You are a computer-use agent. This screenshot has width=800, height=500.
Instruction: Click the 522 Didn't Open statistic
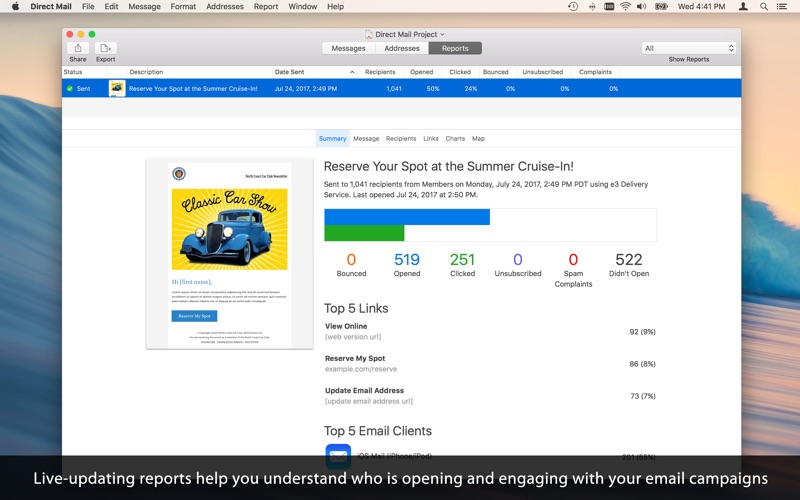[629, 265]
